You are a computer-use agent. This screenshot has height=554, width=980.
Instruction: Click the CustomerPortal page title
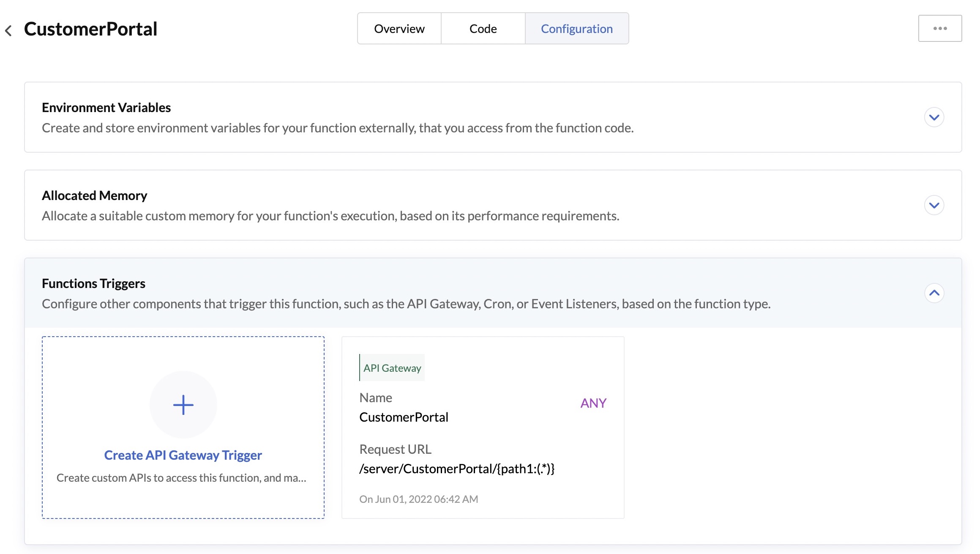pyautogui.click(x=90, y=28)
